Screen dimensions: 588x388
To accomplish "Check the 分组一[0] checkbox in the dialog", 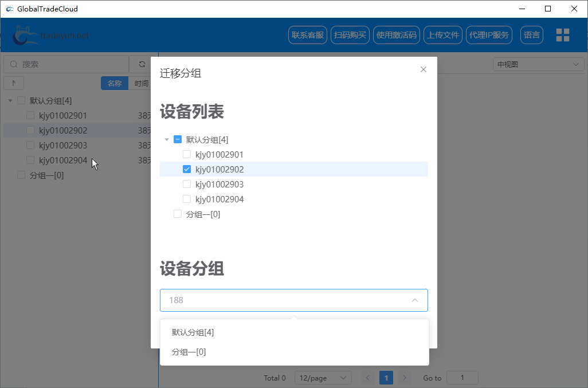I will pos(178,213).
